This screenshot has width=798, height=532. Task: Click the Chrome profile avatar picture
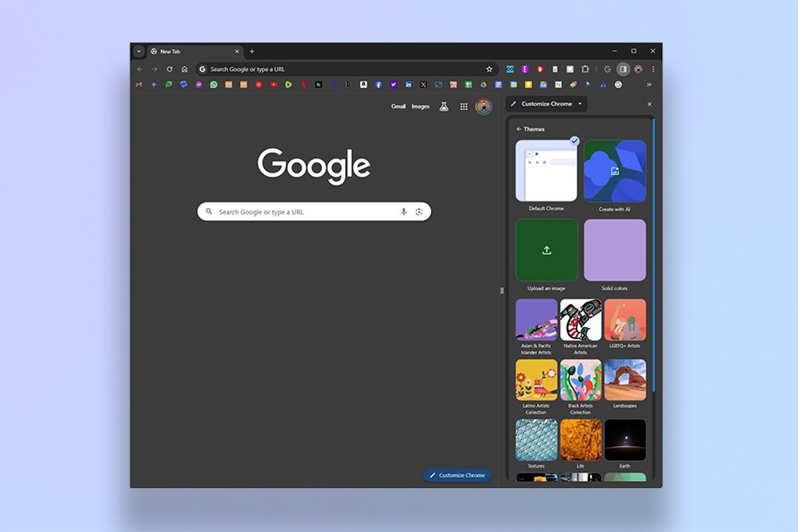pyautogui.click(x=638, y=68)
